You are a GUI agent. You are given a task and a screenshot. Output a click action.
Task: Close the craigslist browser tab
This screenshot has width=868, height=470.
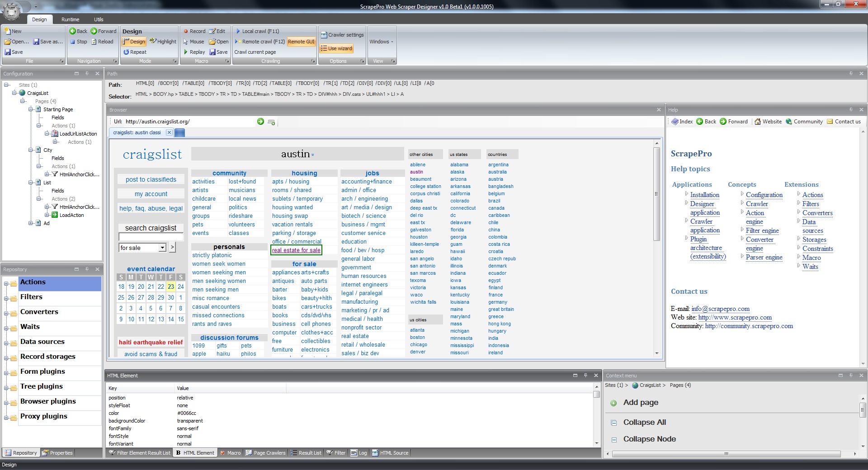[x=169, y=132]
